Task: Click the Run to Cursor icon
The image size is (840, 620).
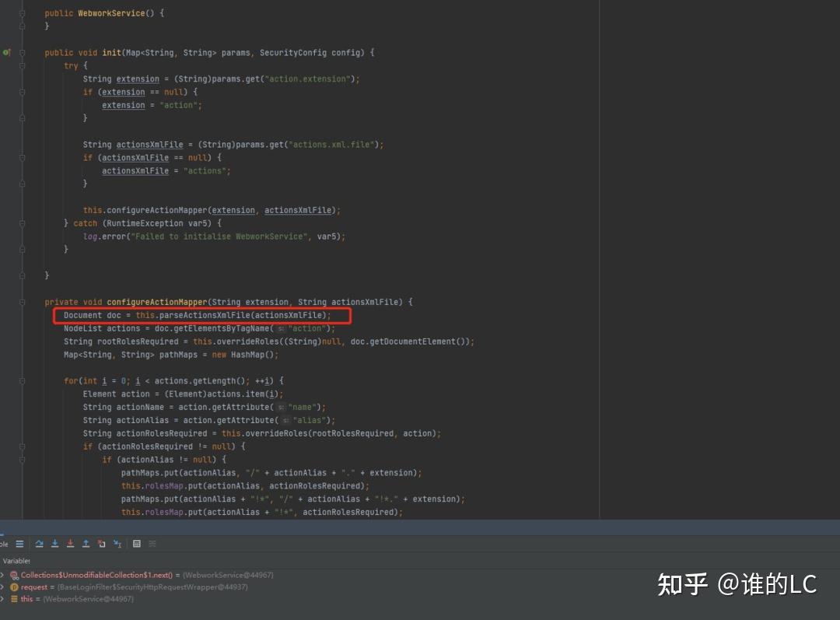Action: pos(117,544)
